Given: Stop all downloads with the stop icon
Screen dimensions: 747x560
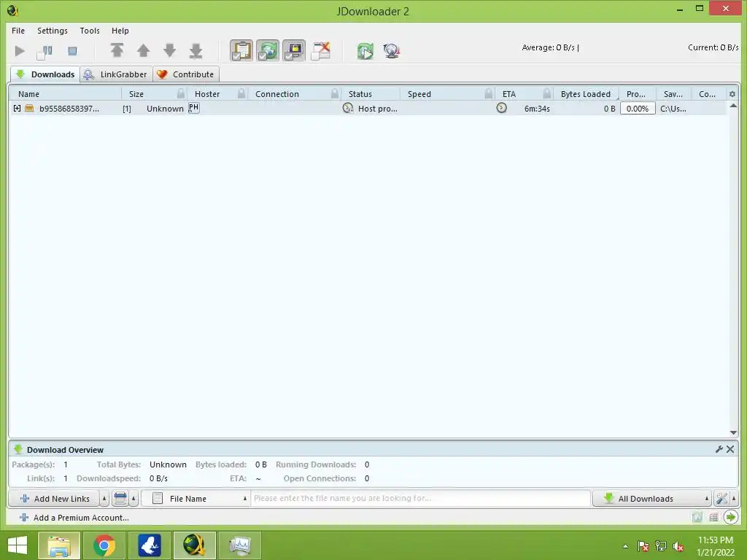Looking at the screenshot, I should (x=72, y=51).
